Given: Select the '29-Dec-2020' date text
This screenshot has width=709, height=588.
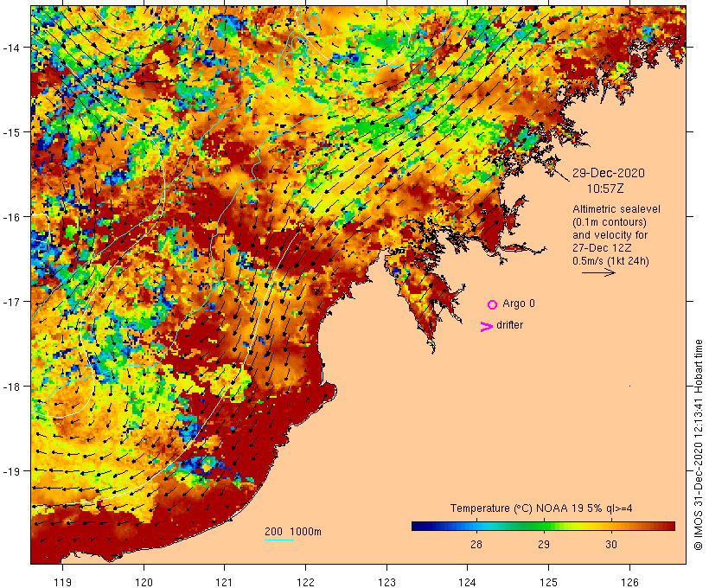Looking at the screenshot, I should click(609, 173).
